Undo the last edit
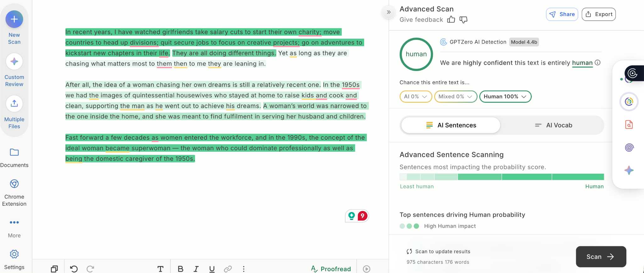Viewport: 644px width, 273px height. pyautogui.click(x=74, y=269)
